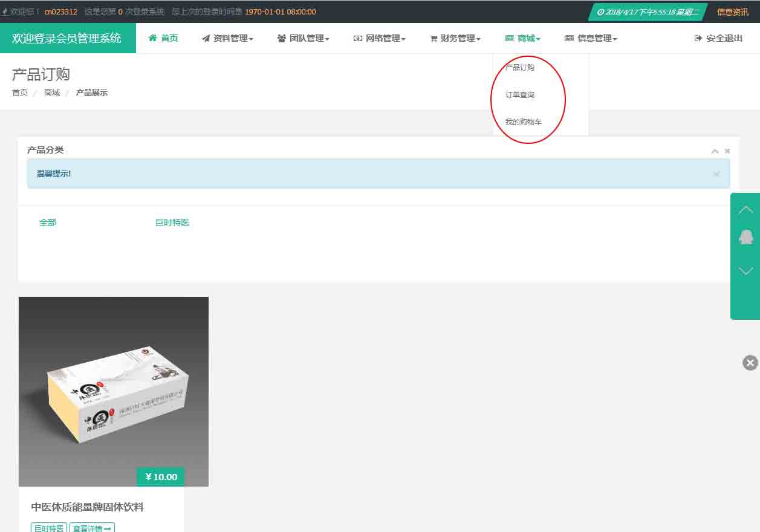Expand 团队管理 dropdown menu
The width and height of the screenshot is (760, 532).
coord(303,38)
